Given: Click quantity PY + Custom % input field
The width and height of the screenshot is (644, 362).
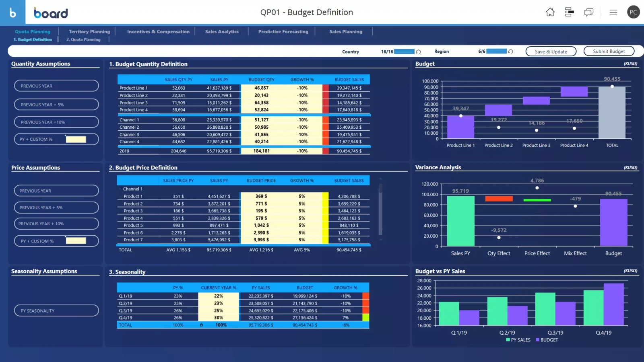Looking at the screenshot, I should [x=76, y=140].
